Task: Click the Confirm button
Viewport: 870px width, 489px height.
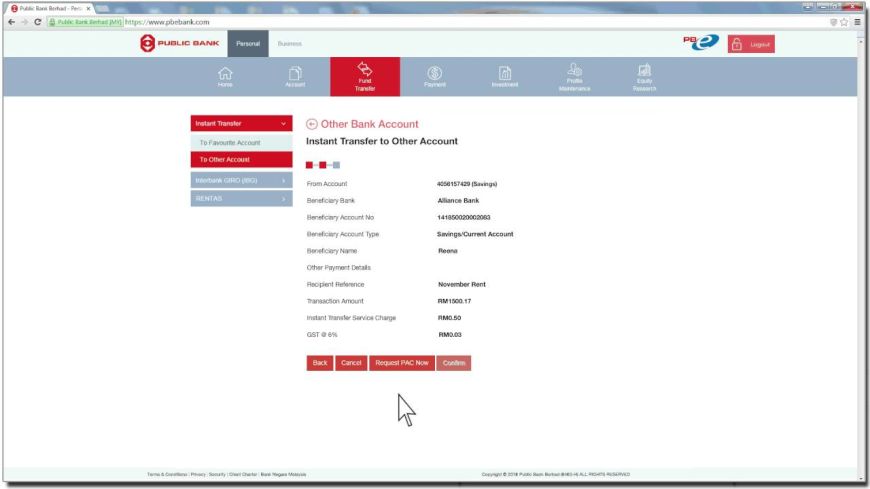Action: 454,362
